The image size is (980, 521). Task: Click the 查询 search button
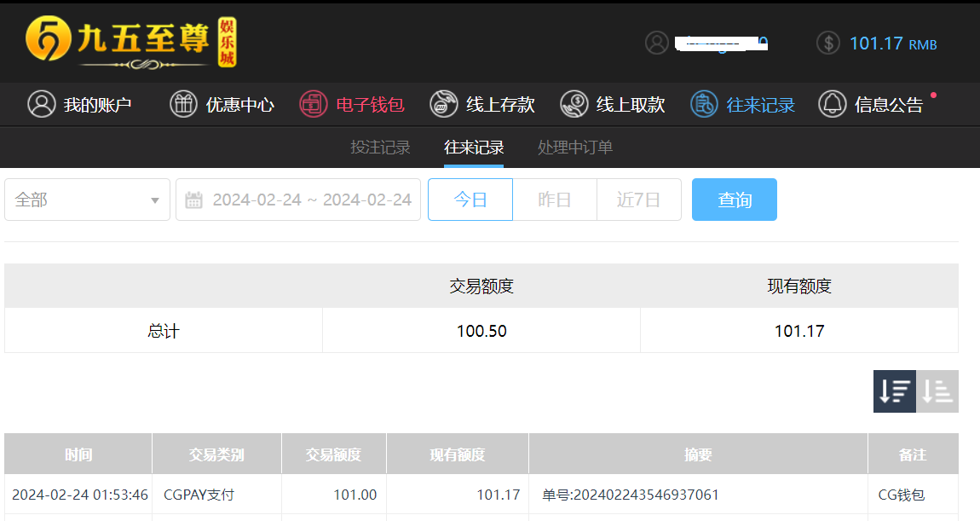tap(735, 200)
